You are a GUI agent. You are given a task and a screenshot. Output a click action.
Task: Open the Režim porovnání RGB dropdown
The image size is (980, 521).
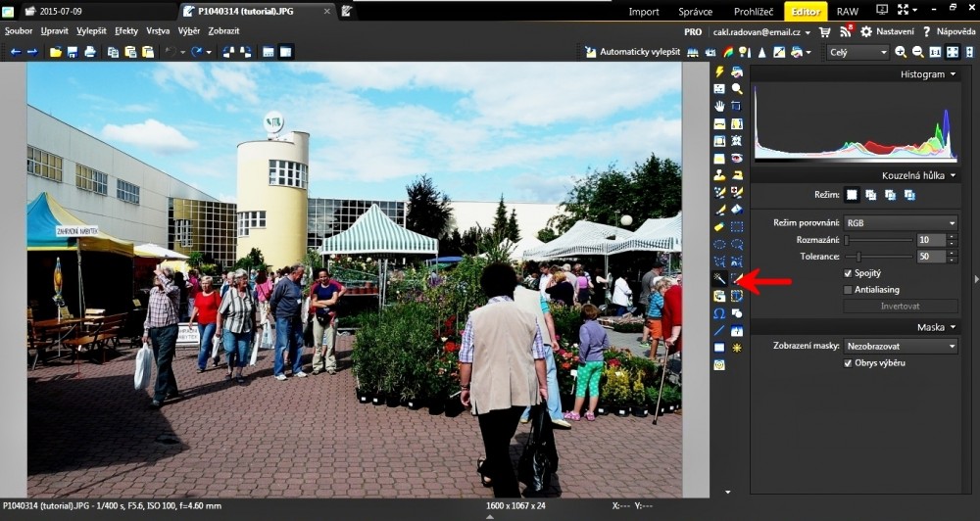pos(901,223)
